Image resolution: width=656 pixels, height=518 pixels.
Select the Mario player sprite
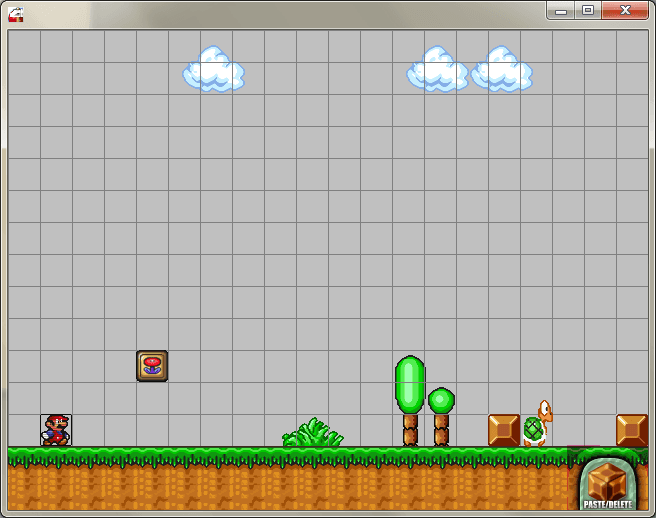(x=56, y=430)
